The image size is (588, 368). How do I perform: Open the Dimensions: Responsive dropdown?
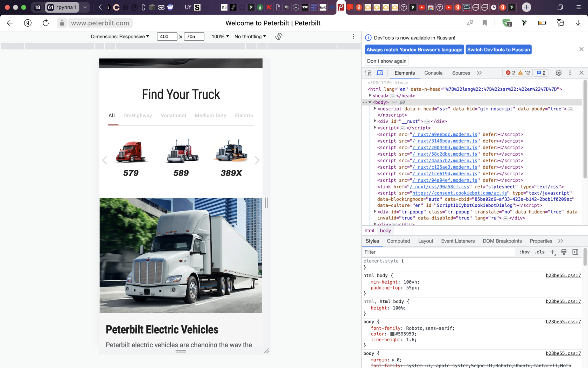click(120, 36)
